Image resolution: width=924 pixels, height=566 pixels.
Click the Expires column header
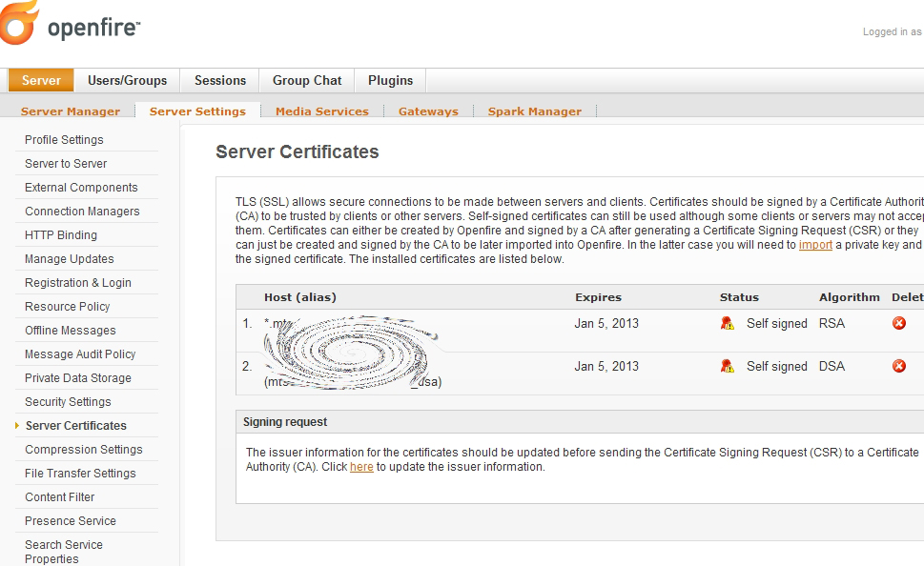pos(598,297)
